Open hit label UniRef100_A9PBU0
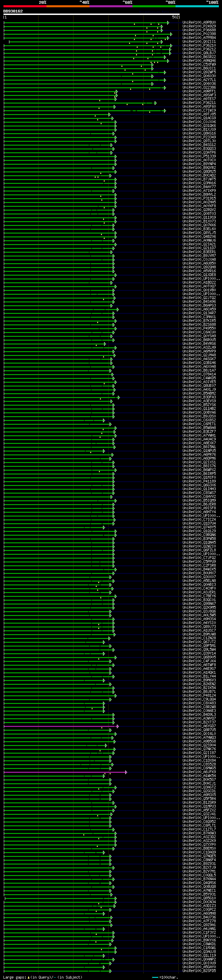This screenshot has width=222, height=980. 199,23
